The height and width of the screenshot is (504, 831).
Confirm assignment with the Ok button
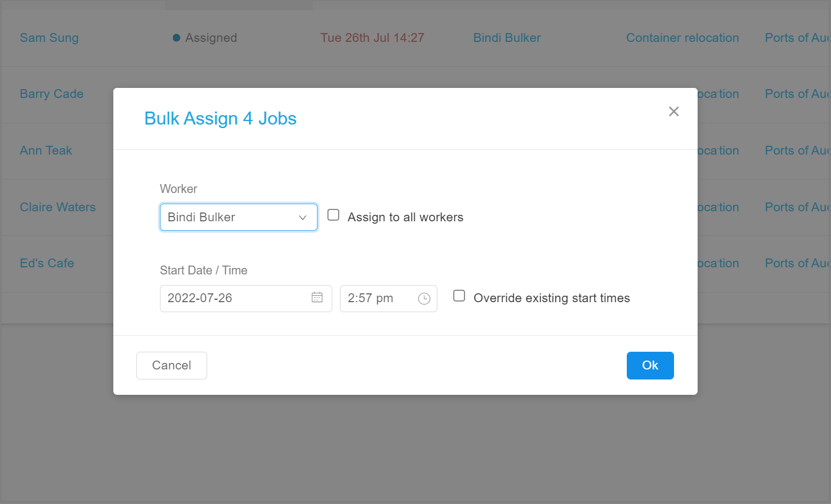pos(650,365)
